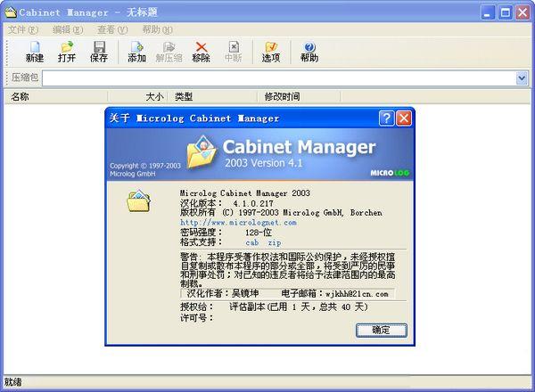Open the 帮助(H) menu
Image resolution: width=535 pixels, height=392 pixels.
(x=157, y=30)
